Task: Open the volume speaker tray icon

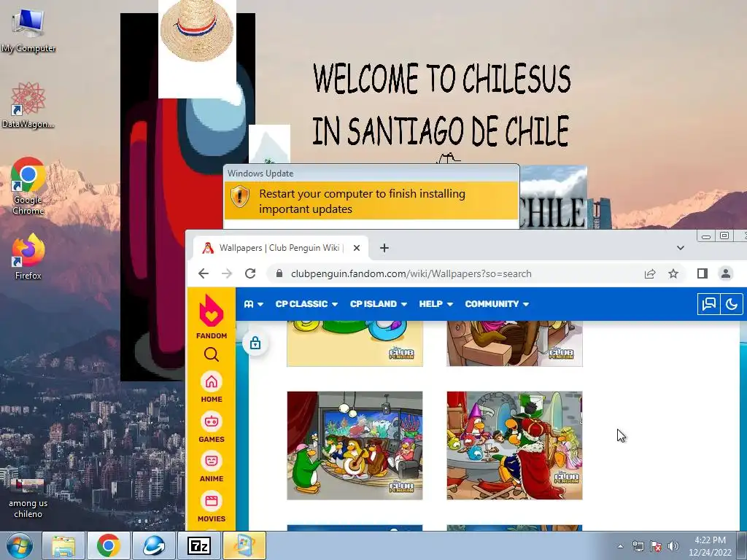Action: (673, 546)
